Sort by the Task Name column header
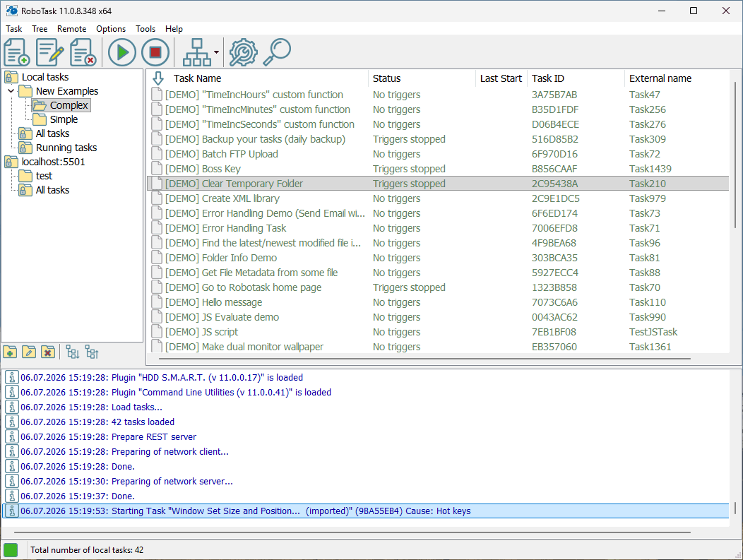Image resolution: width=743 pixels, height=560 pixels. [x=197, y=78]
